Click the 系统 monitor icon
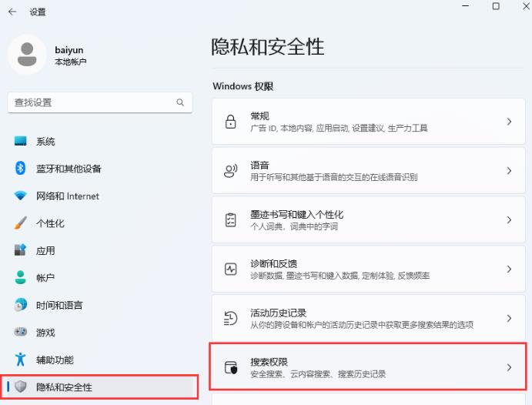Screen dimensions: 532x405 (20, 141)
